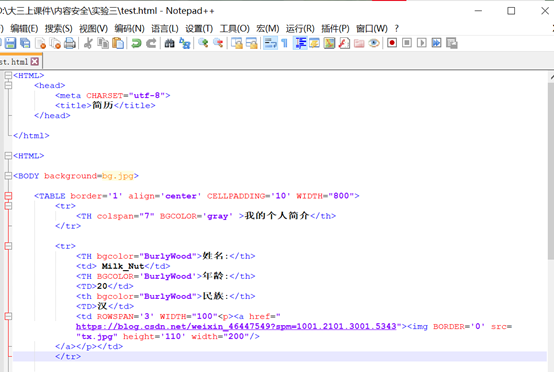
Task: Click the Redo arrow icon
Action: [151, 43]
